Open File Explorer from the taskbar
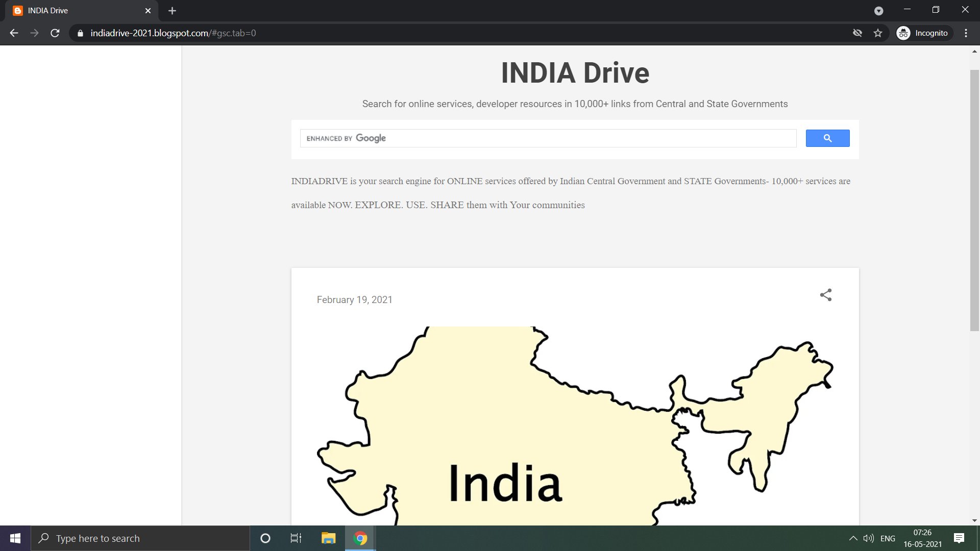The image size is (980, 551). click(328, 538)
